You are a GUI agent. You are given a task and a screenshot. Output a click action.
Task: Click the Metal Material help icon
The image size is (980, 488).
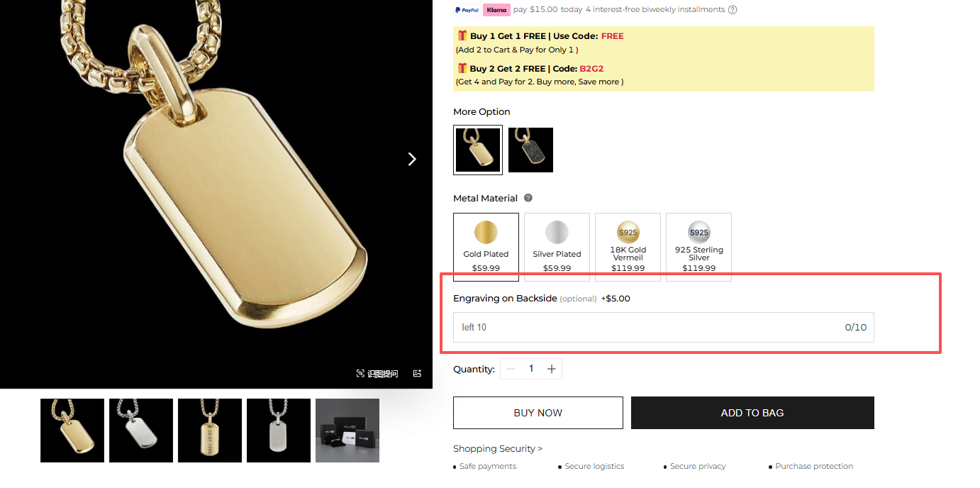(x=528, y=199)
